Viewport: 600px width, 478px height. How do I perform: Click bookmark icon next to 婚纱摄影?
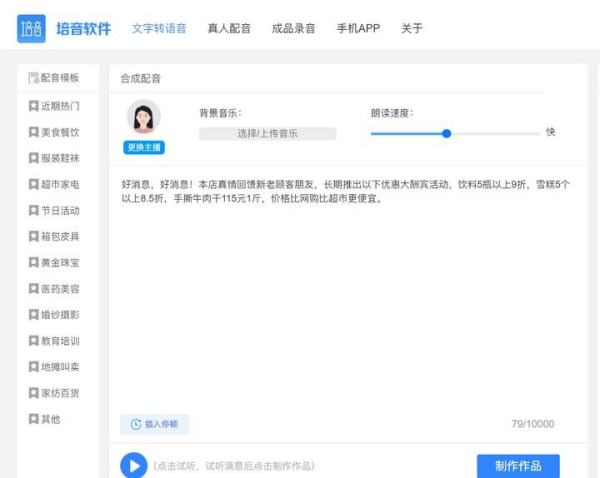[34, 315]
